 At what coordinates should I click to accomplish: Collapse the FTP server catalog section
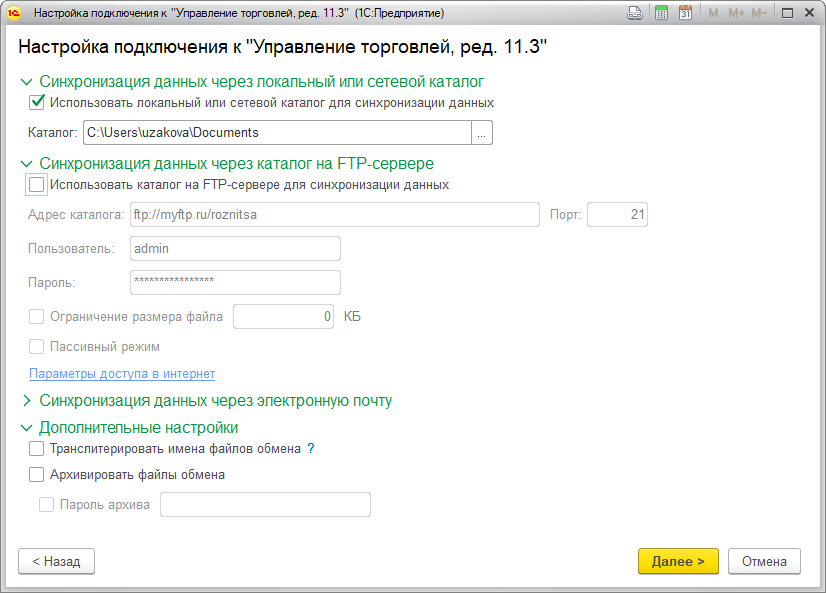[x=26, y=164]
